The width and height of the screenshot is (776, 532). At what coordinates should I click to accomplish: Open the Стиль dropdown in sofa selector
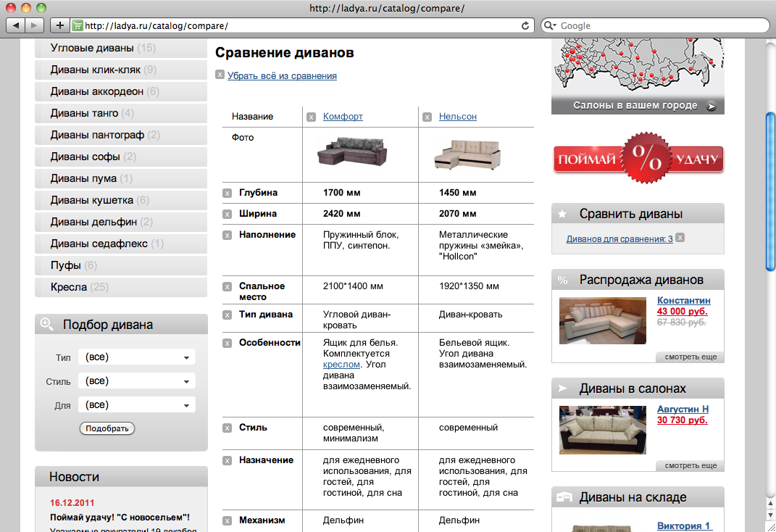[137, 381]
